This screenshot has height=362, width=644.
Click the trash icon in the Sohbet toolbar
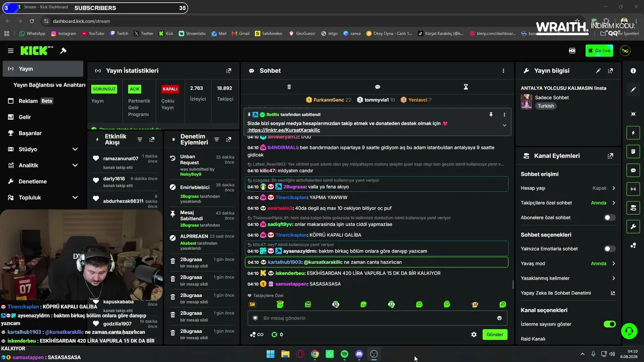pos(289,87)
